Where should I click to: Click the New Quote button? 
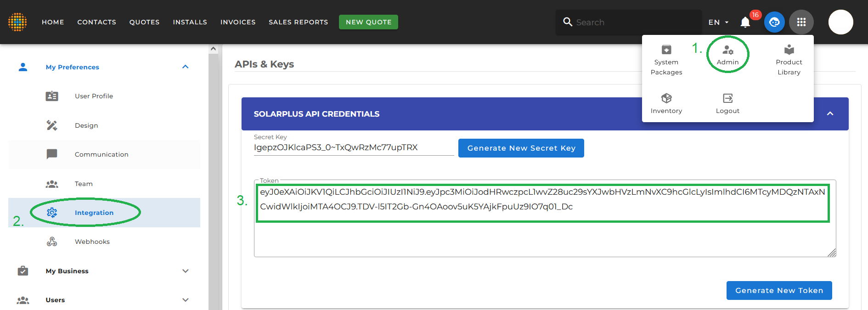coord(368,22)
